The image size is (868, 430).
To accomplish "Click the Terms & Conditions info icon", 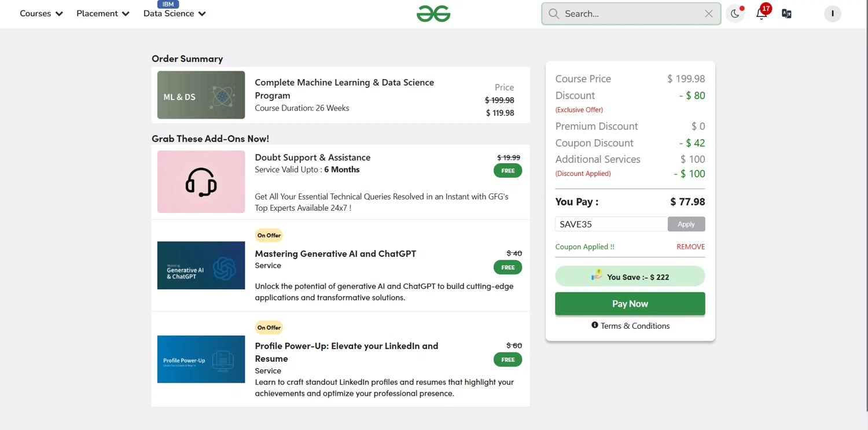I will pyautogui.click(x=594, y=325).
